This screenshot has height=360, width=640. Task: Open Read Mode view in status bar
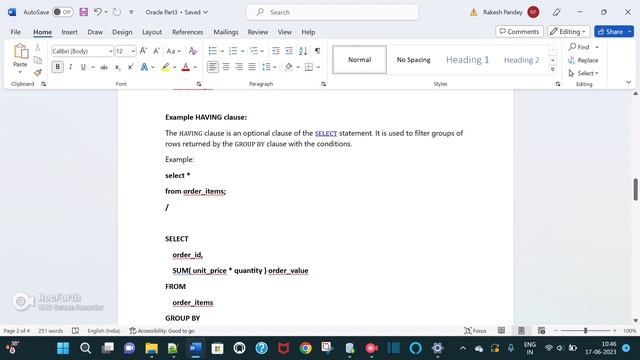point(501,331)
